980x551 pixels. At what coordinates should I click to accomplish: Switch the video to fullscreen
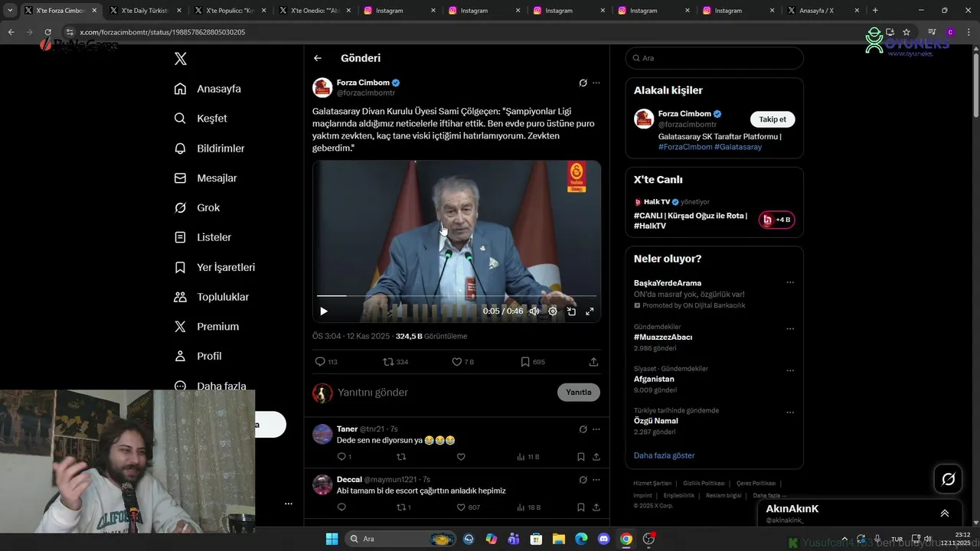coord(590,311)
